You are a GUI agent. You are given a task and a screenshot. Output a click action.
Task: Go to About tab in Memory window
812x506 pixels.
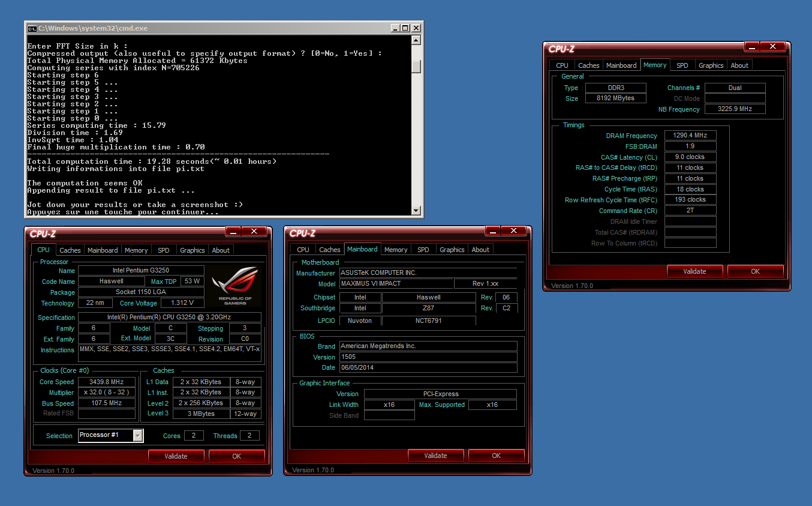point(739,65)
